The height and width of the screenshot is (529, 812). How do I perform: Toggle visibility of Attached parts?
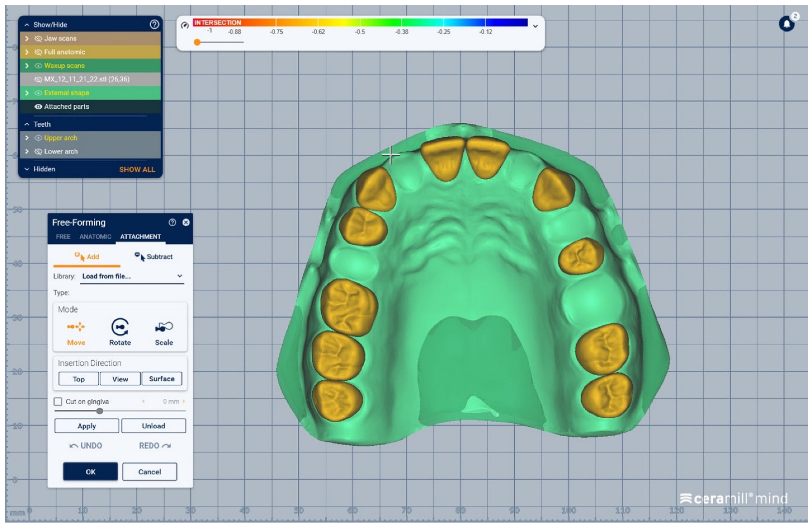point(38,107)
